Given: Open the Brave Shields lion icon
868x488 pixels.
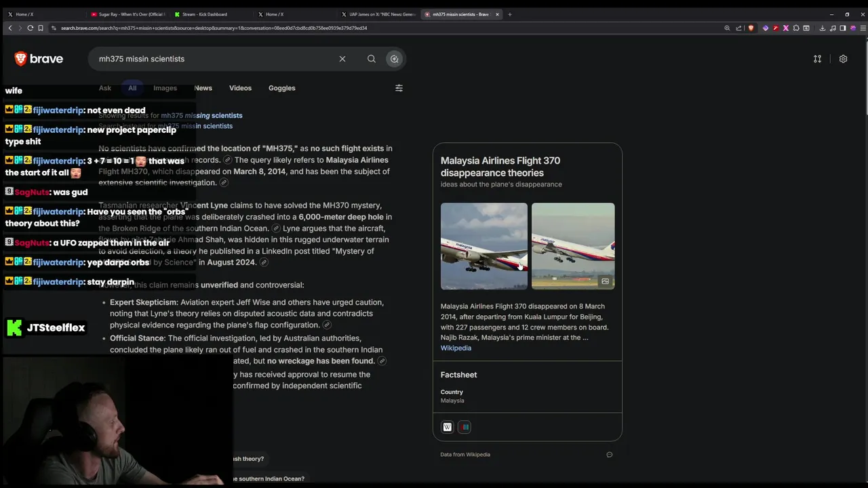Looking at the screenshot, I should point(751,28).
